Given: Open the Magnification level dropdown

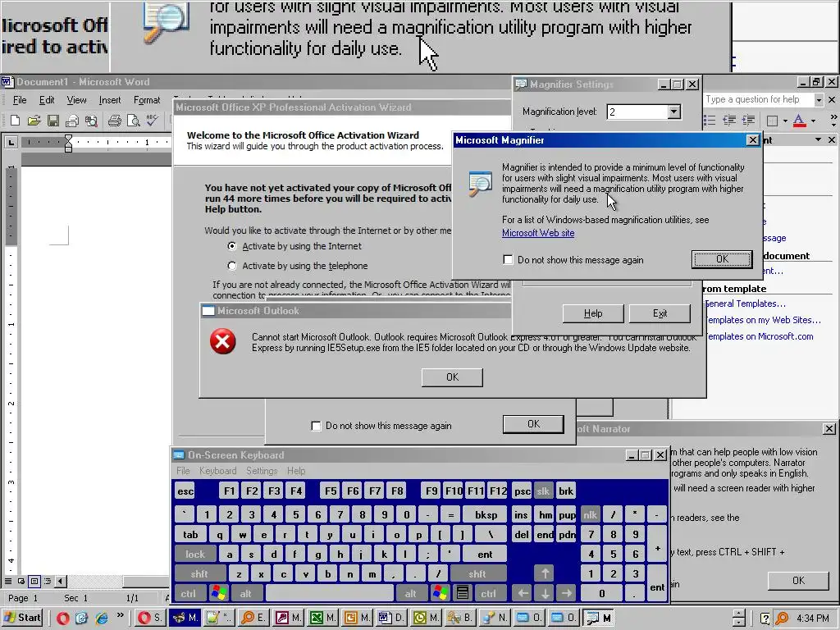Looking at the screenshot, I should point(674,112).
